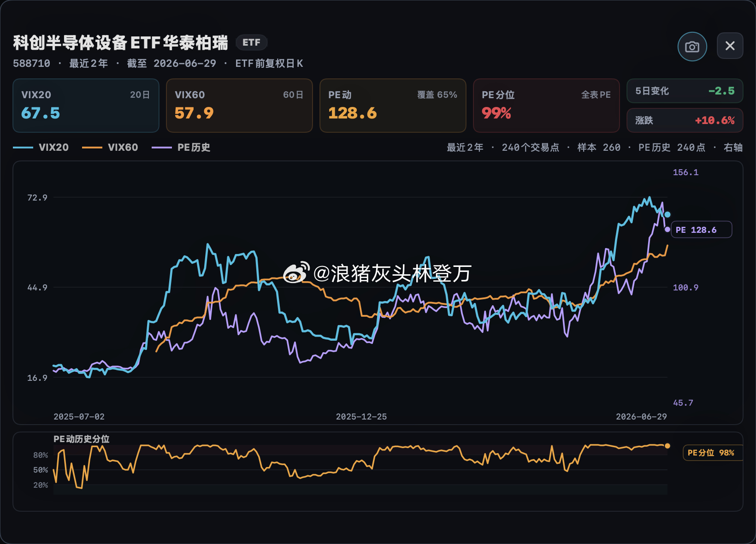Click the 右轴 label
756x544 pixels.
[x=733, y=148]
